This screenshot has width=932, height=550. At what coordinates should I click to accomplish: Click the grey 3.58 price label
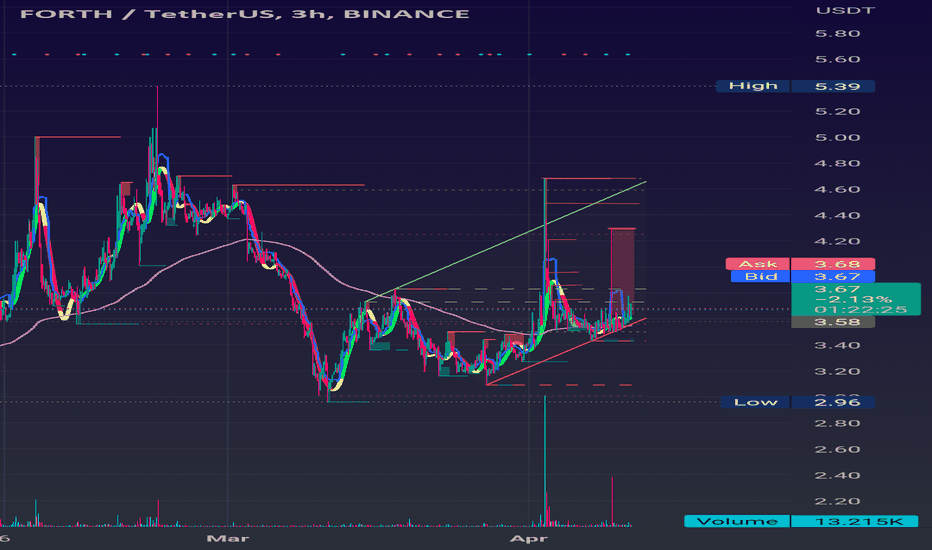click(x=833, y=322)
